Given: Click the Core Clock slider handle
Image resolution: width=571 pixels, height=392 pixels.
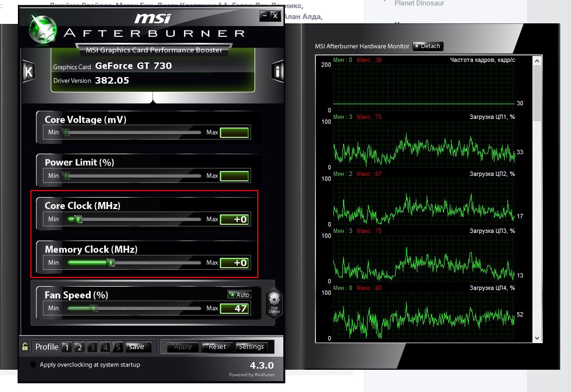Looking at the screenshot, I should tap(79, 219).
